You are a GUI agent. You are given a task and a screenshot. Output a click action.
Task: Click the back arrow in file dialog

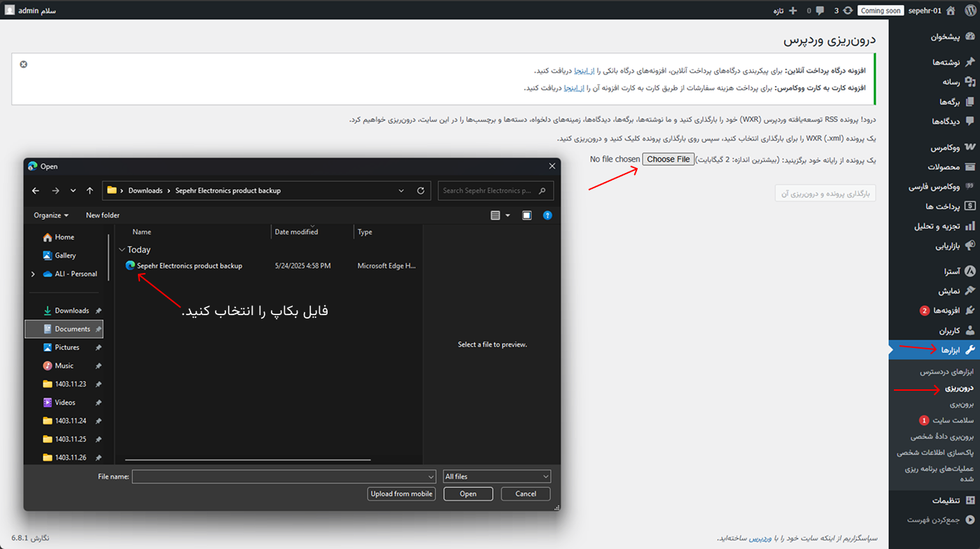(36, 190)
